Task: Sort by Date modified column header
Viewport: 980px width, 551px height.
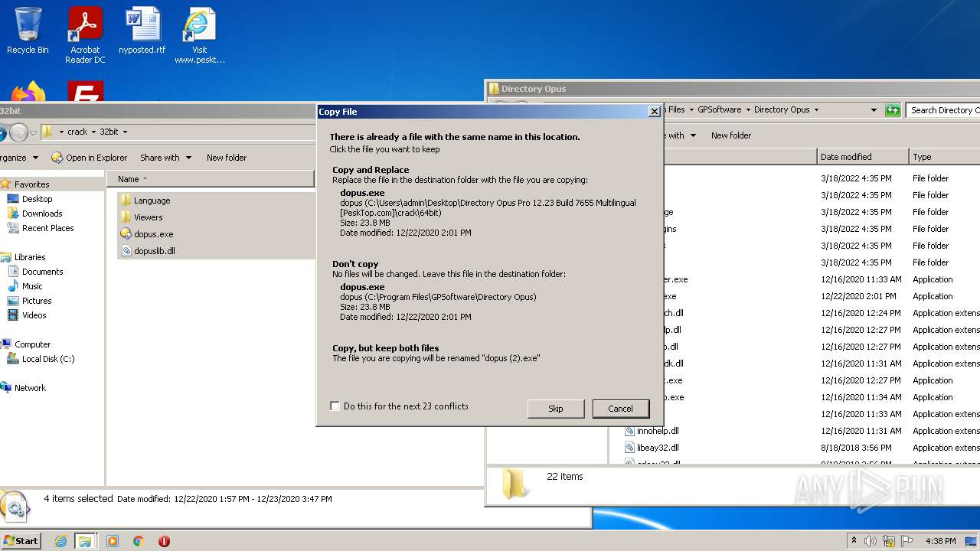Action: point(863,157)
